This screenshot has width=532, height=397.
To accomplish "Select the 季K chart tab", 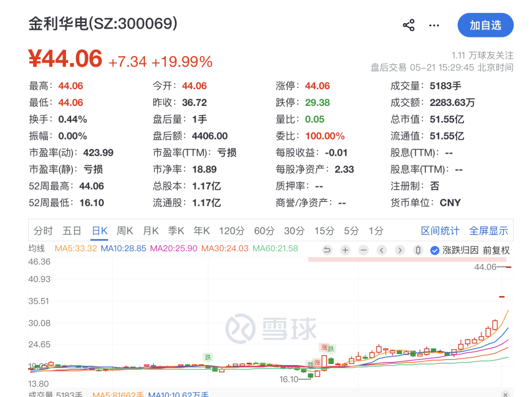I will point(176,231).
